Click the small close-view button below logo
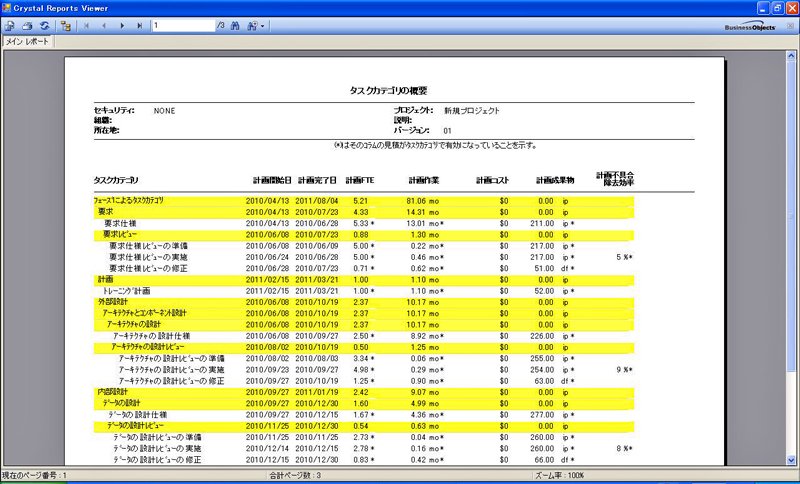The width and height of the screenshot is (800, 484). coord(790,27)
